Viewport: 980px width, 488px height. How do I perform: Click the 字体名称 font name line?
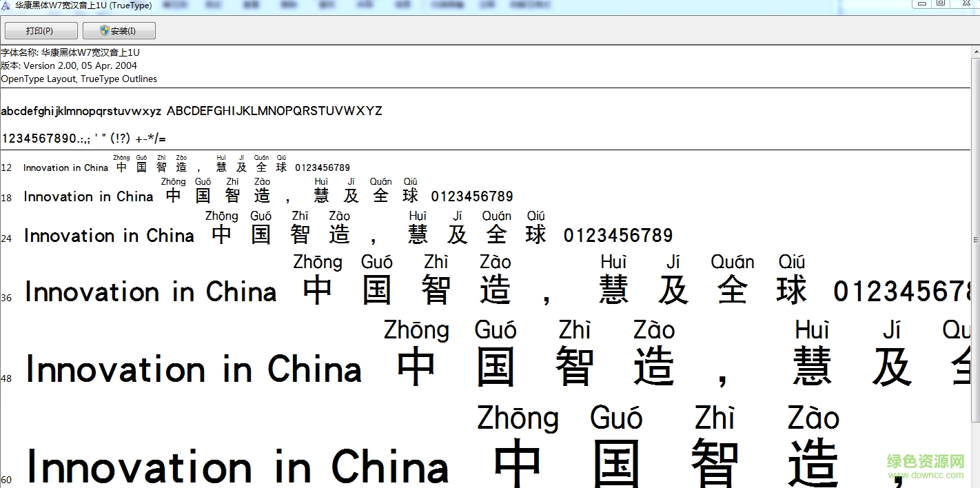[70, 52]
